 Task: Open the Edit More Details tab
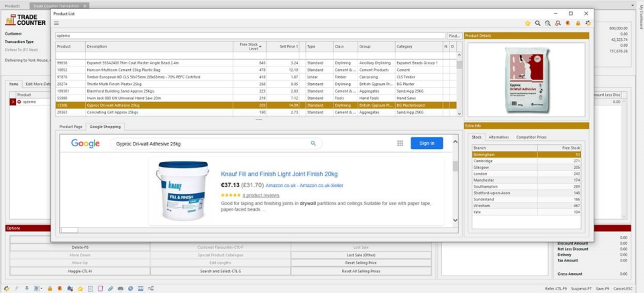(38, 84)
